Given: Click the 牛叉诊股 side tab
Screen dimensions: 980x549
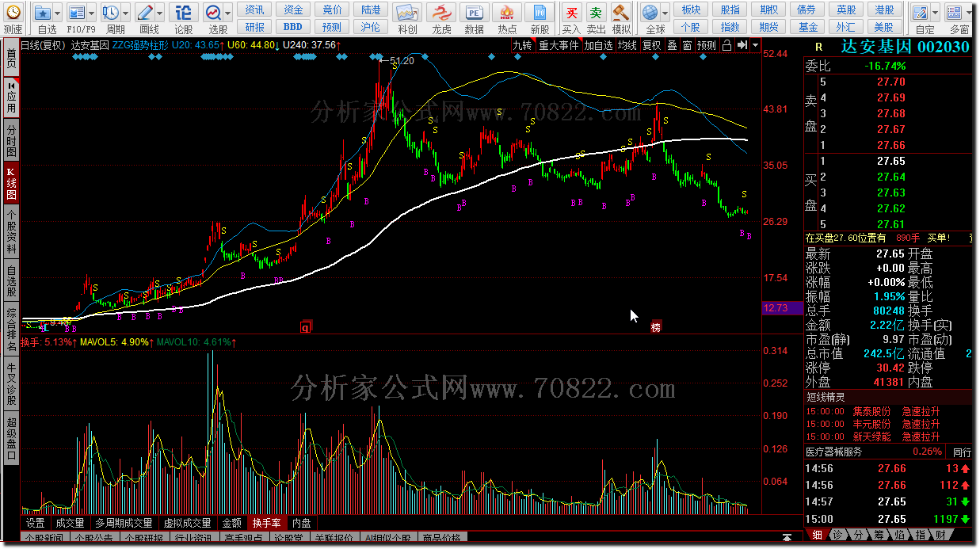Looking at the screenshot, I should click(11, 384).
